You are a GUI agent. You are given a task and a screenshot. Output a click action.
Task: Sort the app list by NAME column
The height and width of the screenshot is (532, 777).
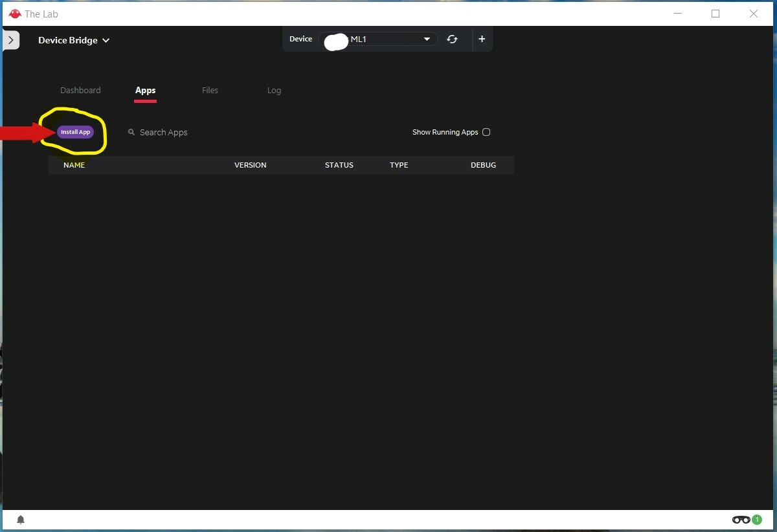(x=74, y=165)
